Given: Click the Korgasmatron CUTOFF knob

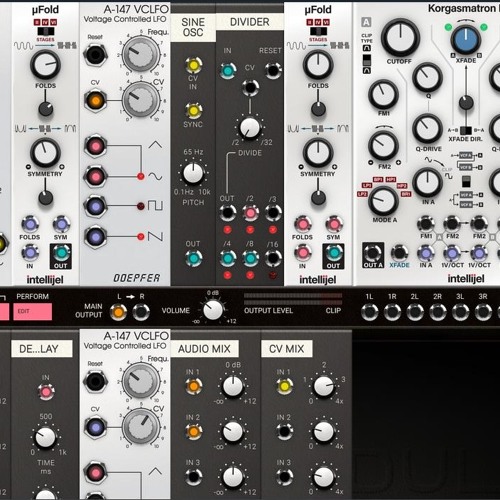Looking at the screenshot, I should [400, 38].
